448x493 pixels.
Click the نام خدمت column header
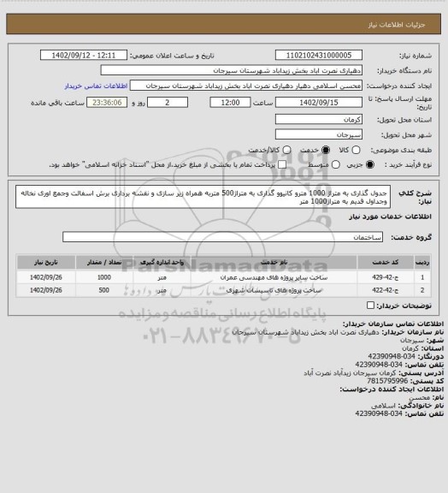pos(274,262)
